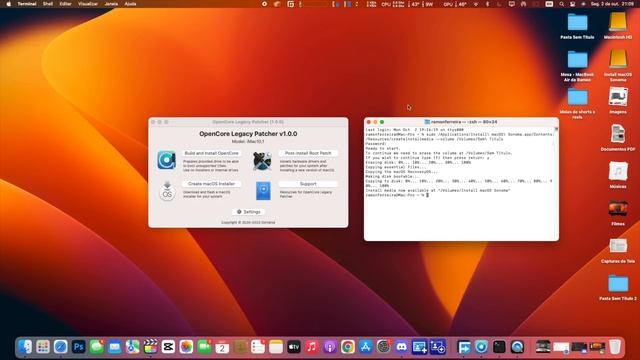Open the Trash in the Dock
The image size is (640, 360).
coord(615,347)
